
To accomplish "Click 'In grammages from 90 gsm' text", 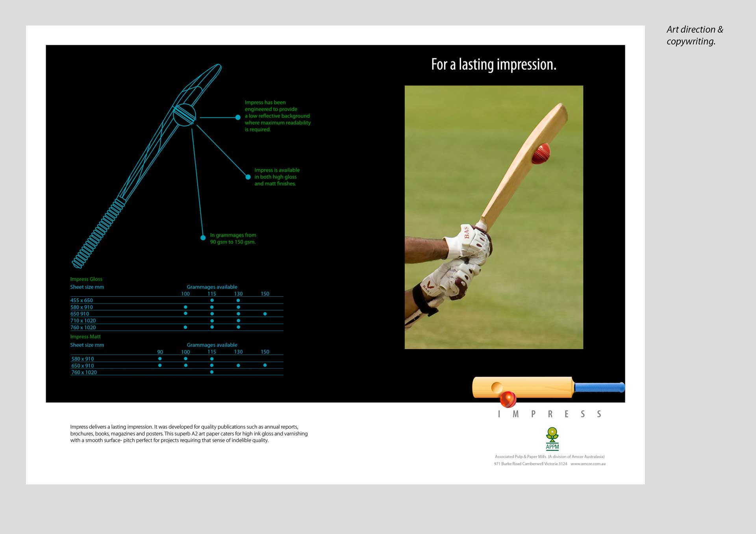I will pos(233,238).
